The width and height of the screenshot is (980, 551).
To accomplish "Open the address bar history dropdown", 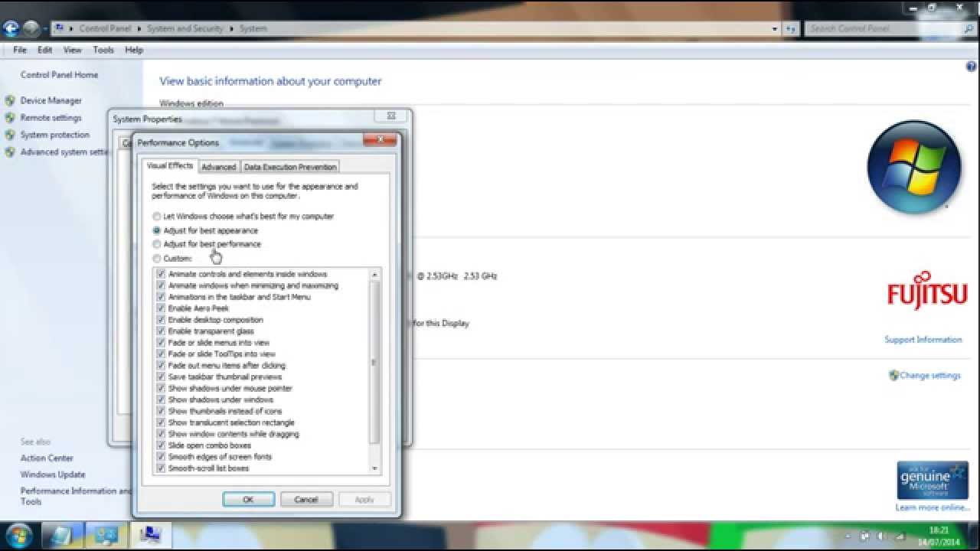I will coord(775,29).
